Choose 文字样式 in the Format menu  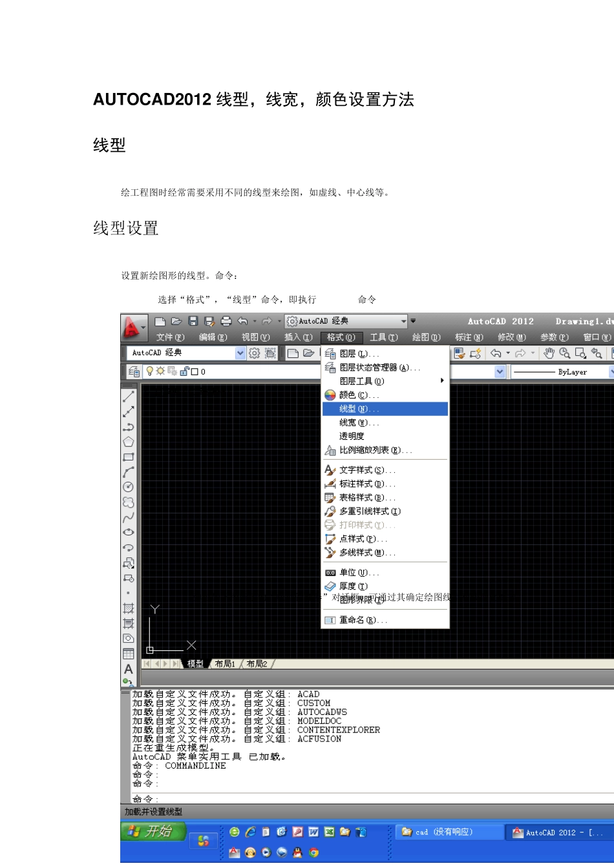[x=385, y=470]
